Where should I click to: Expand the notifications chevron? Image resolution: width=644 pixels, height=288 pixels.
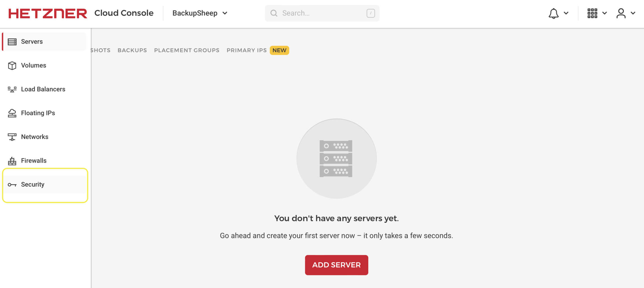click(x=566, y=13)
